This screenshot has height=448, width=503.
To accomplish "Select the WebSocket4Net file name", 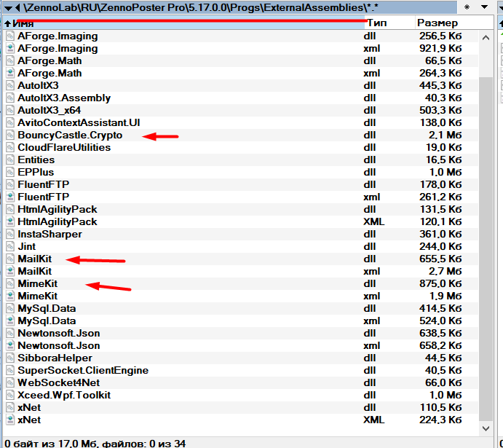I will pyautogui.click(x=59, y=383).
